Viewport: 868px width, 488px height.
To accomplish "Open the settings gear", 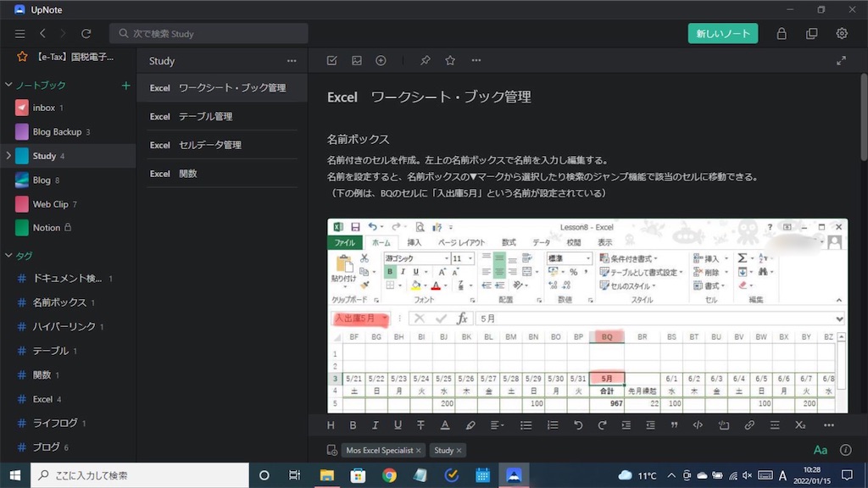I will (842, 34).
